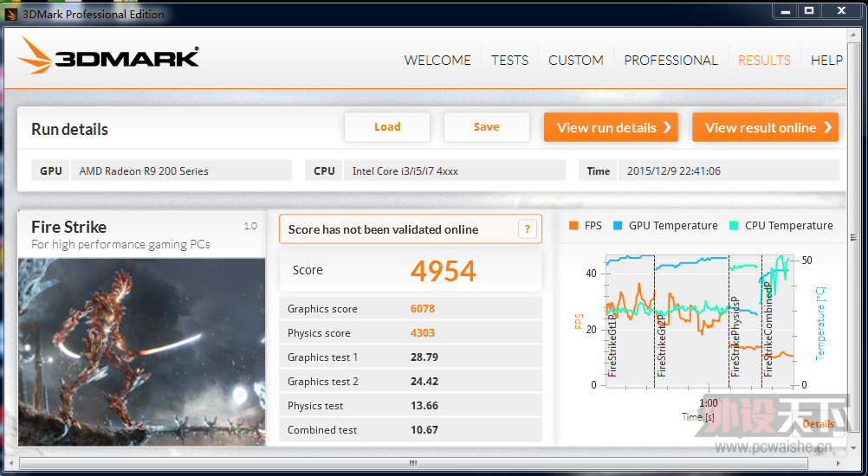Click the Load button
Viewport: 868px width, 476px height.
387,127
